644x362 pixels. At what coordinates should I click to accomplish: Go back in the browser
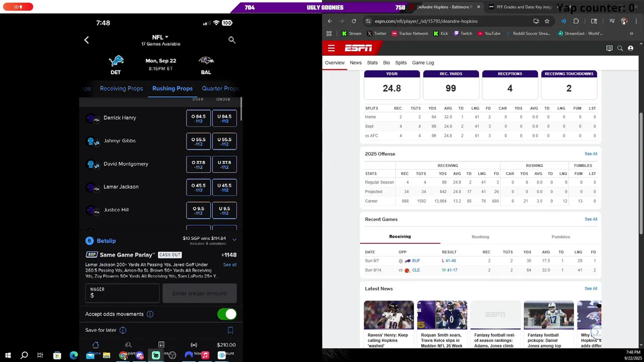(330, 21)
